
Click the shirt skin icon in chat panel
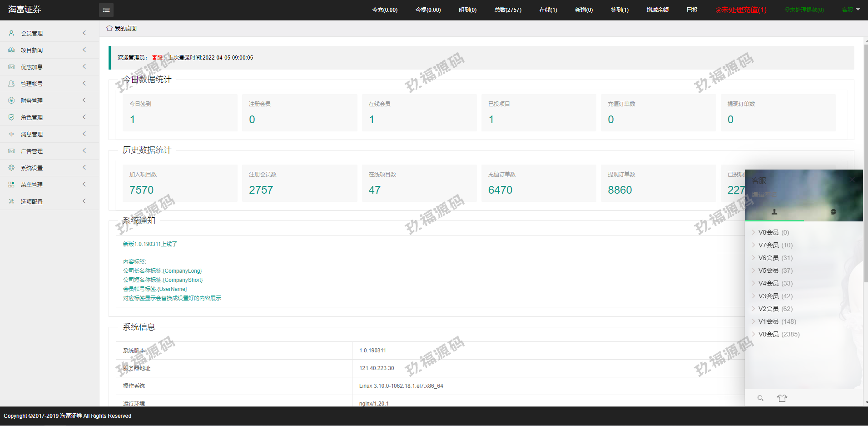click(x=782, y=398)
